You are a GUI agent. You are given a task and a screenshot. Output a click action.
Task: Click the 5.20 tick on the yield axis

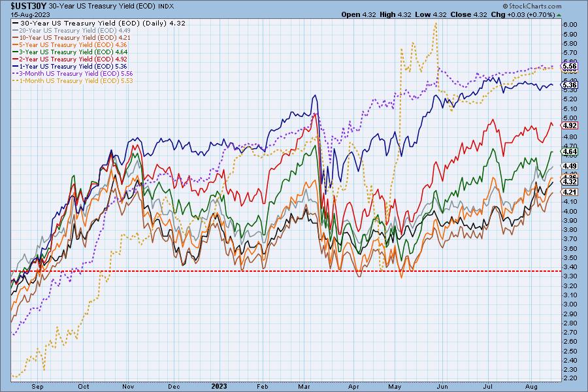coord(570,99)
